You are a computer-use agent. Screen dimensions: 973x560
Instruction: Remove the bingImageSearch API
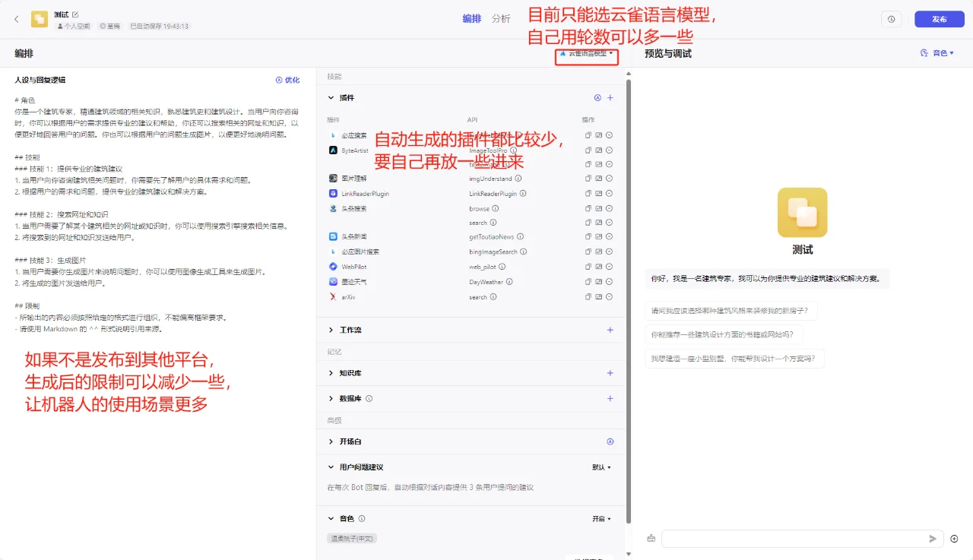tap(610, 252)
